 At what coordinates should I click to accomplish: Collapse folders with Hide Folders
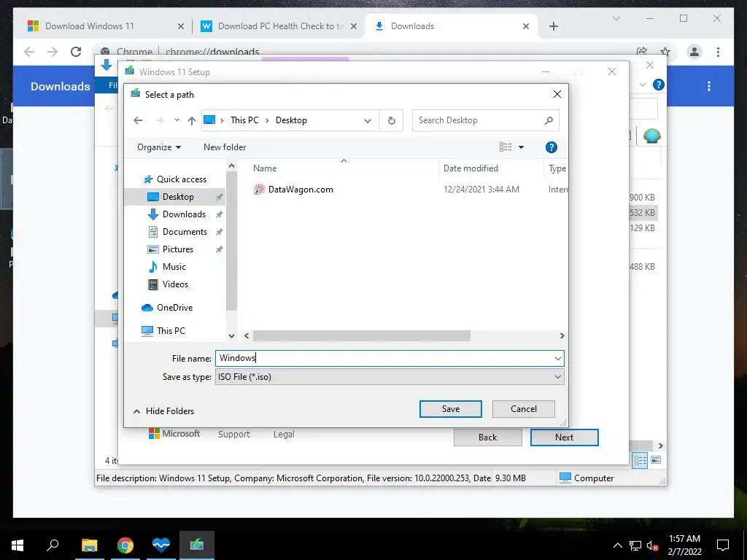[x=164, y=411]
